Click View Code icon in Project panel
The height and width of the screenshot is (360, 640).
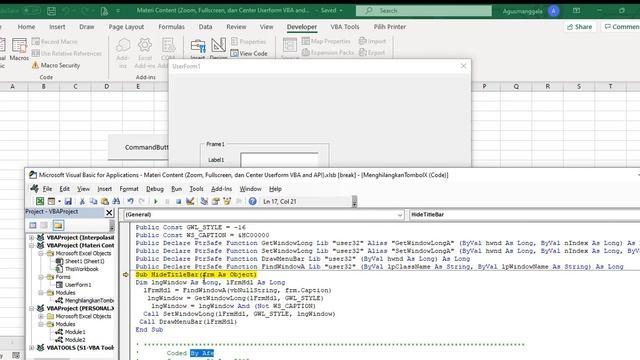point(33,225)
